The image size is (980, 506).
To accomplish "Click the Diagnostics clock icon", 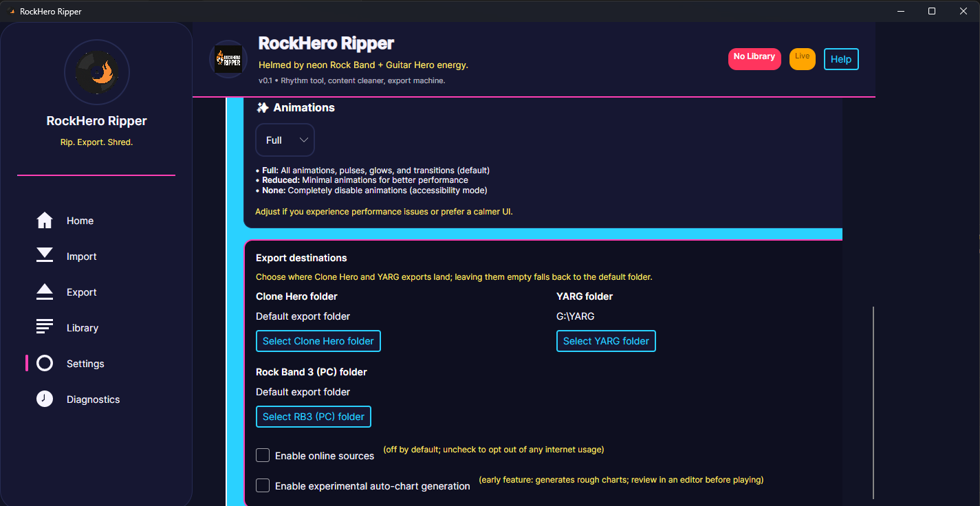I will [44, 399].
